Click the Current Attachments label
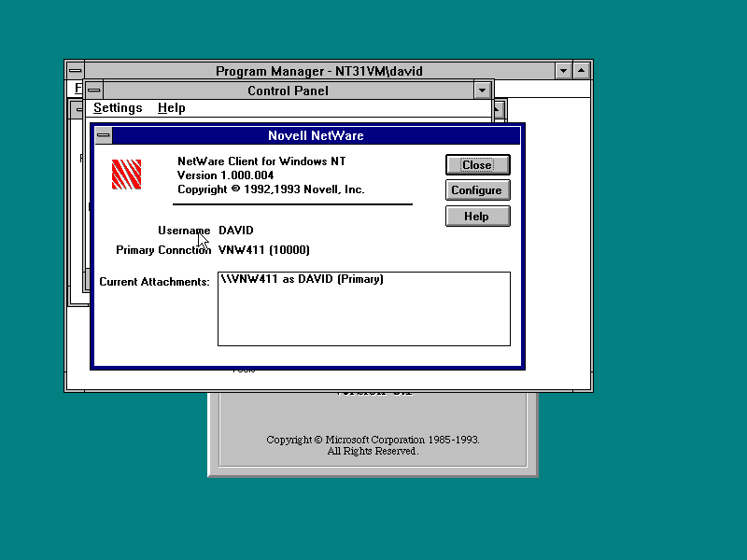Viewport: 747px width, 560px height. pyautogui.click(x=154, y=282)
